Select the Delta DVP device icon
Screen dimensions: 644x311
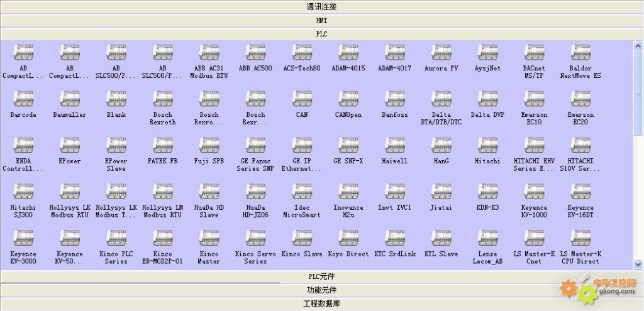coord(487,99)
